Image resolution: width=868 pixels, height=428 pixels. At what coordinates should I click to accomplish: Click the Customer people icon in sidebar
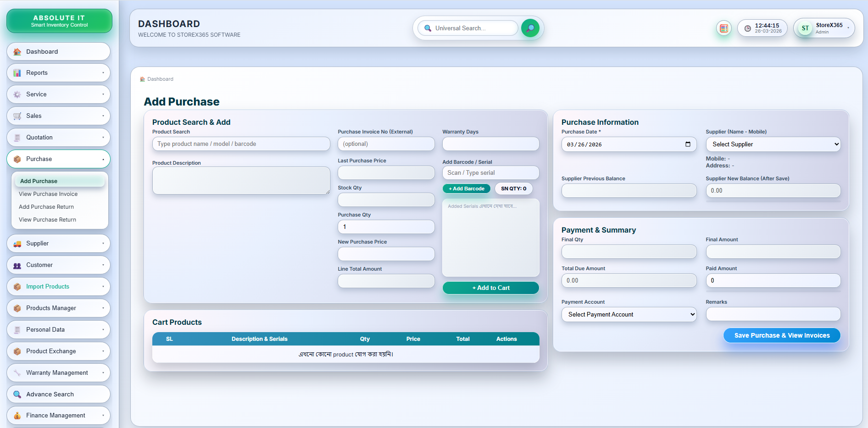tap(17, 265)
